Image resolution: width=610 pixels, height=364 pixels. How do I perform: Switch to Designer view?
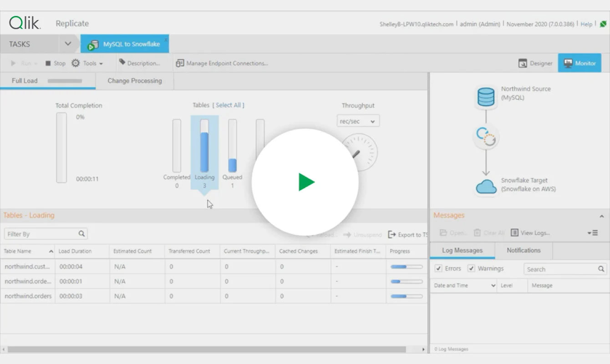535,63
